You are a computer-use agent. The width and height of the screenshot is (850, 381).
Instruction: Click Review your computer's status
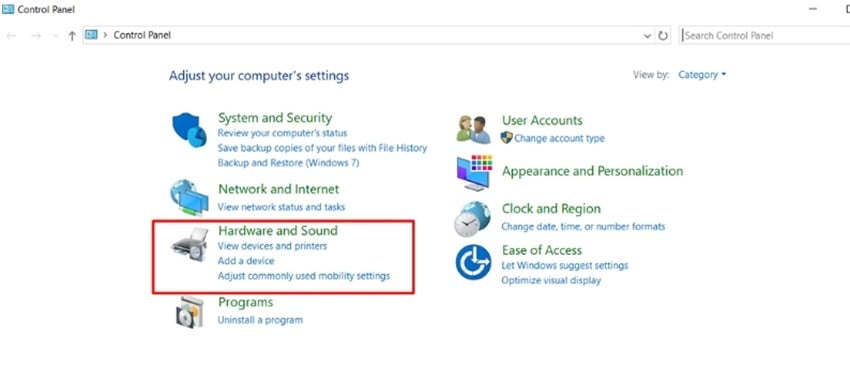tap(282, 133)
